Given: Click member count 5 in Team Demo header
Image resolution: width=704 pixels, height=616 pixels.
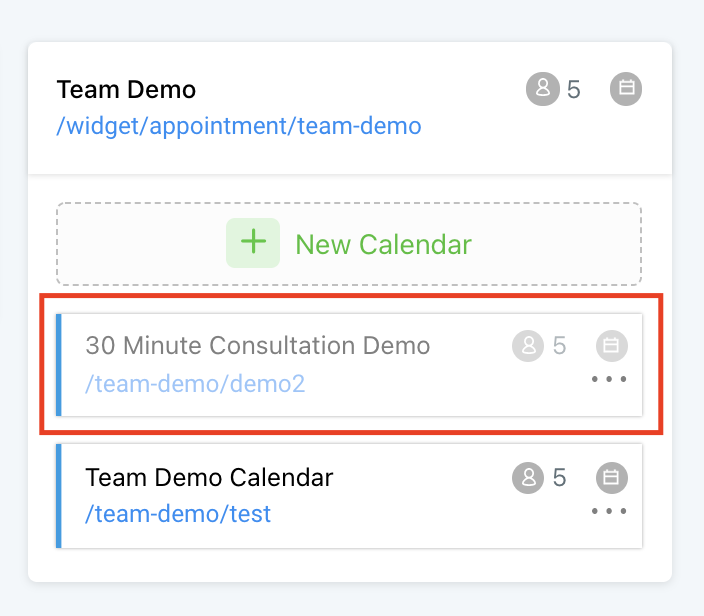Looking at the screenshot, I should [x=573, y=90].
